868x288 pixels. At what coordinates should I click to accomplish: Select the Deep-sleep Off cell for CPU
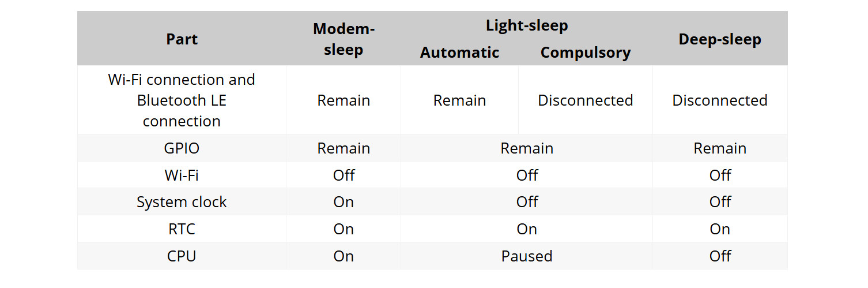pyautogui.click(x=720, y=256)
